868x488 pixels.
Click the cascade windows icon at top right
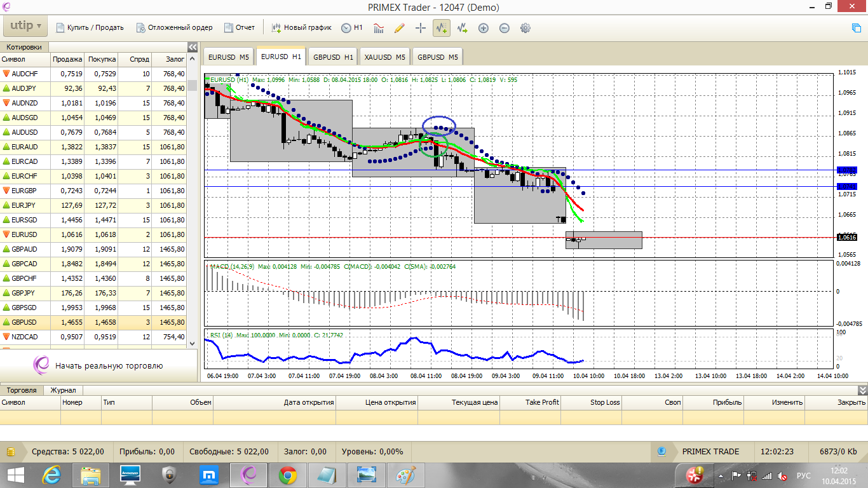tap(856, 28)
